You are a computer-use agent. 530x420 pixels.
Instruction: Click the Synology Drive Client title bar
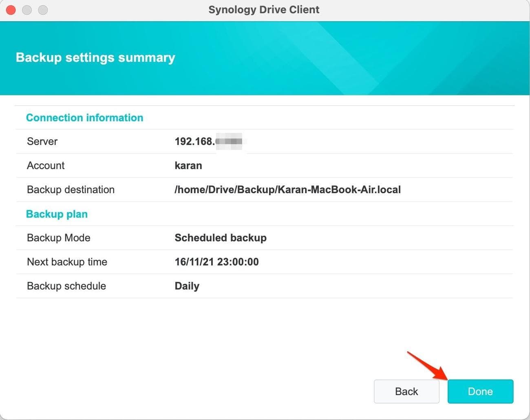click(264, 9)
